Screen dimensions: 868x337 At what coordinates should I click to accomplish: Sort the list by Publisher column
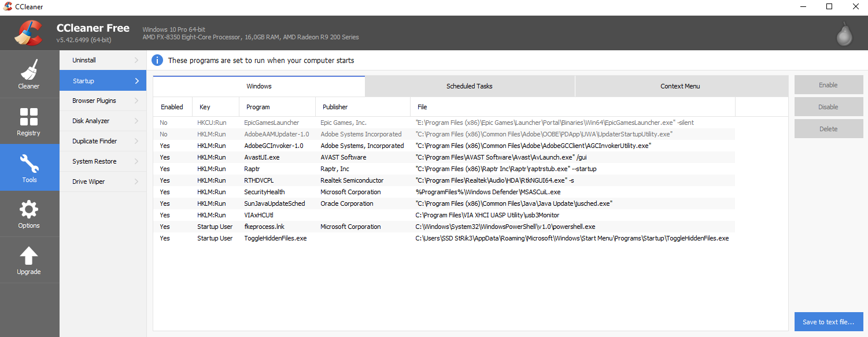coord(335,107)
